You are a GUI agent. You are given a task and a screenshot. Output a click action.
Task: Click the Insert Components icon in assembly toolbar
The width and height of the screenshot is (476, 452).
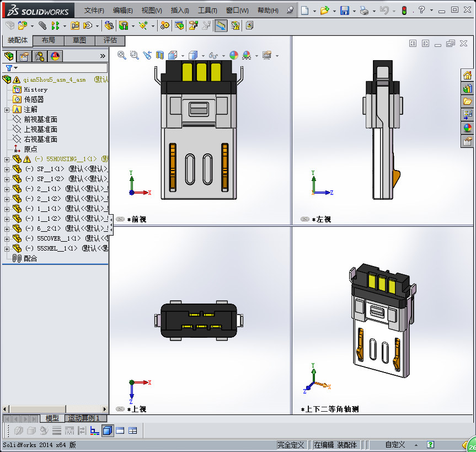tap(22, 25)
